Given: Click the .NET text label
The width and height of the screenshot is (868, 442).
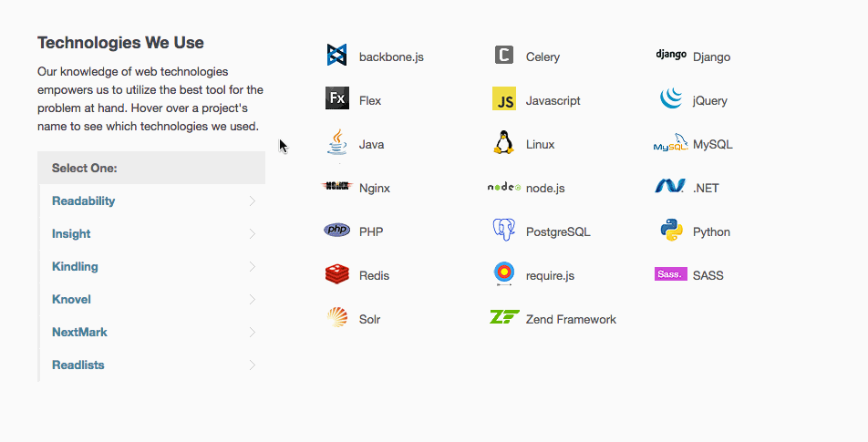Looking at the screenshot, I should [706, 188].
